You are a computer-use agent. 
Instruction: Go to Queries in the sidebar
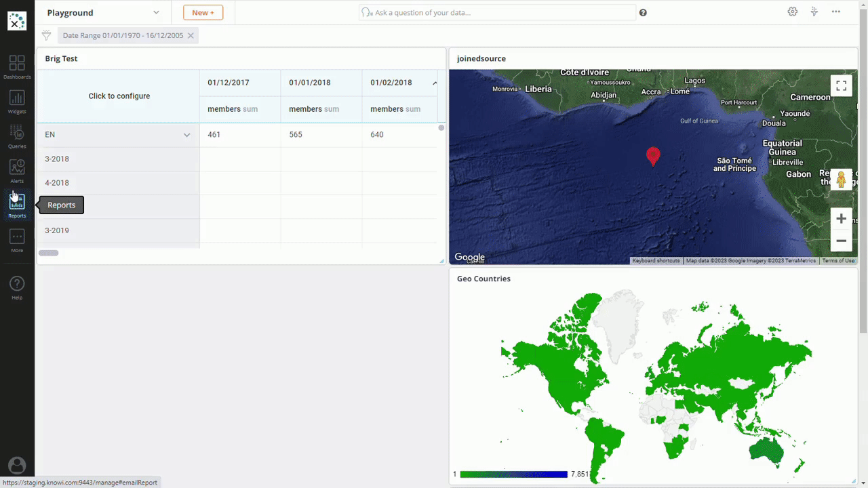point(17,136)
